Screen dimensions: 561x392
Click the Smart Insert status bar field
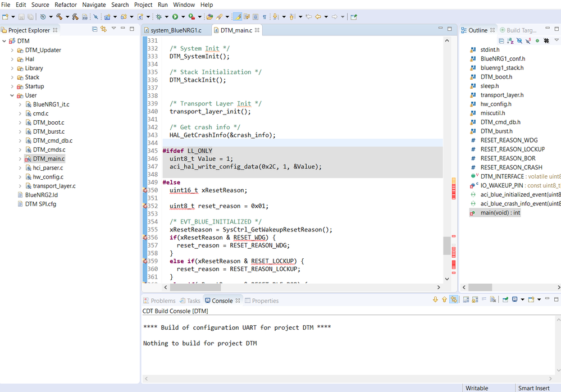pos(534,388)
